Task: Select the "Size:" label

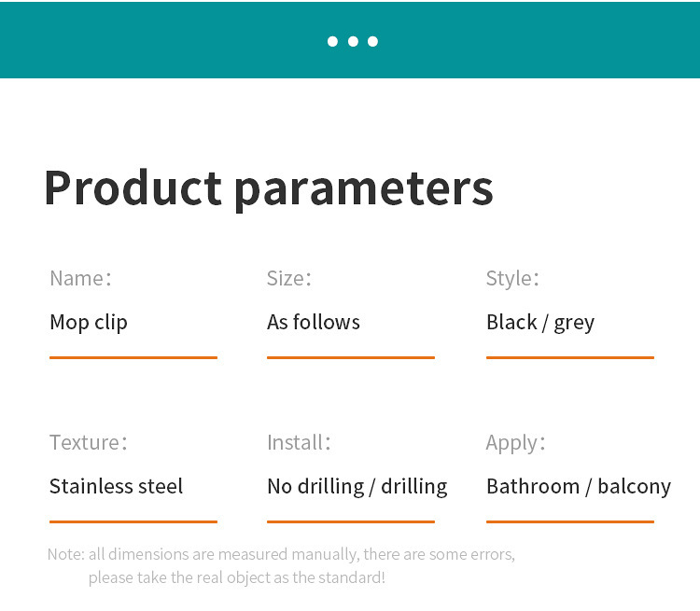Action: point(288,279)
